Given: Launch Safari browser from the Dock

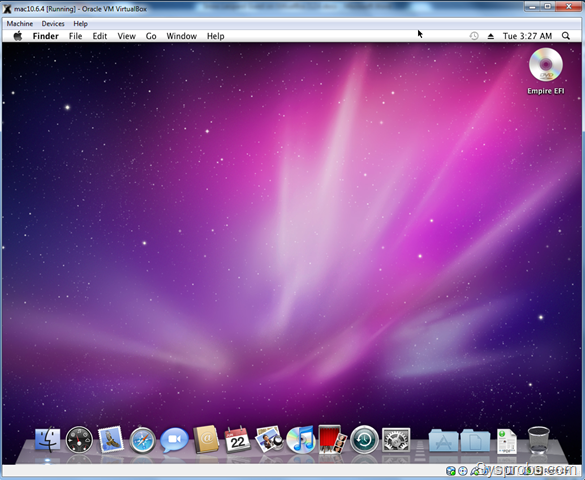Looking at the screenshot, I should 143,440.
